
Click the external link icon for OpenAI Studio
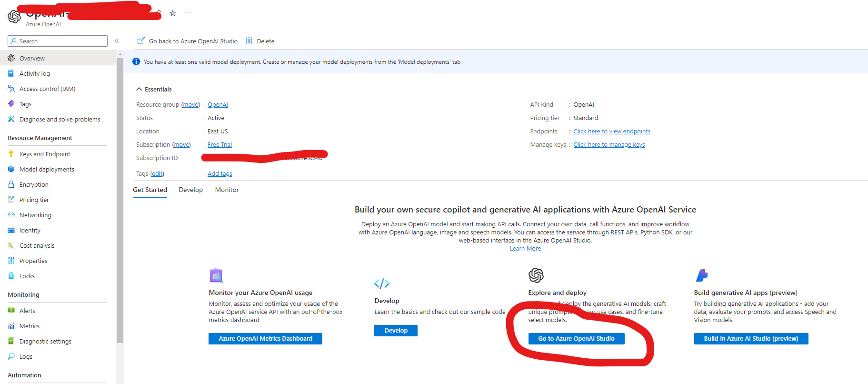click(x=141, y=40)
